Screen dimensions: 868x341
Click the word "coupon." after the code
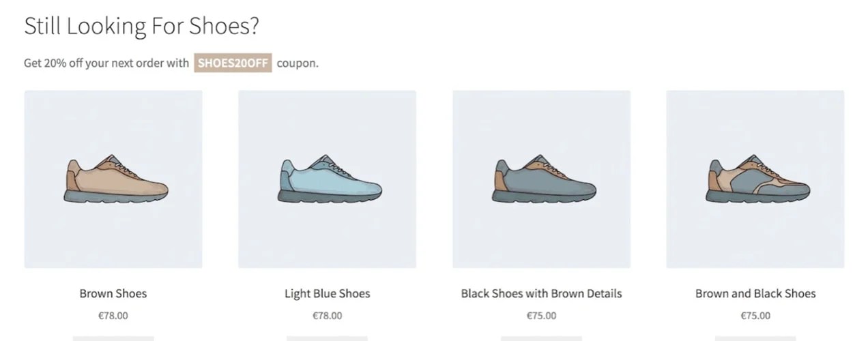click(298, 63)
